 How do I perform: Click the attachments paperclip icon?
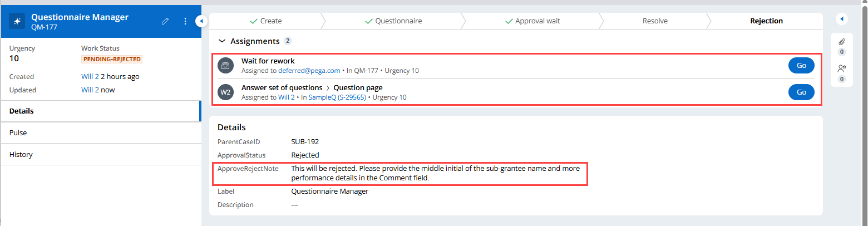tap(842, 42)
